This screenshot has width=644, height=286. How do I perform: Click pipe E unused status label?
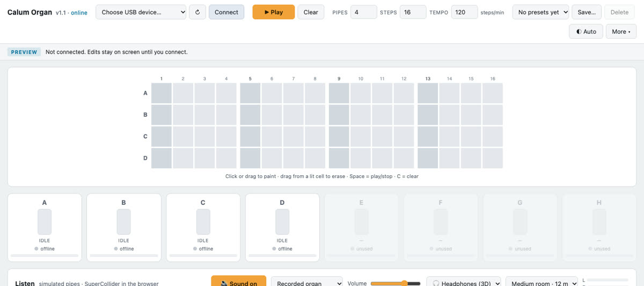tap(362, 249)
